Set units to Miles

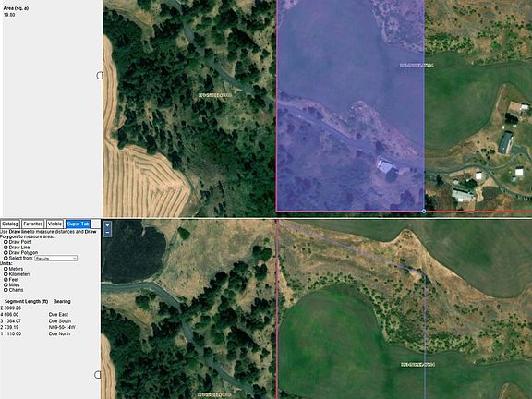point(6,285)
